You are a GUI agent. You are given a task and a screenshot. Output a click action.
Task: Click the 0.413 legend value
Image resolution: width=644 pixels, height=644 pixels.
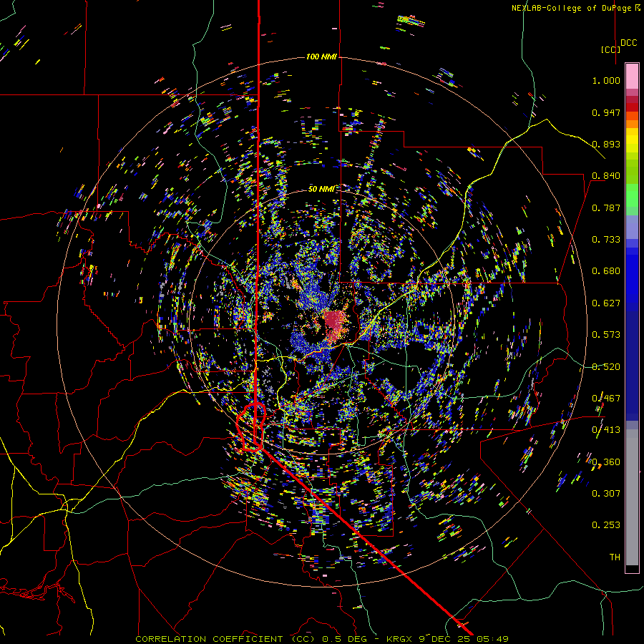[x=606, y=430]
